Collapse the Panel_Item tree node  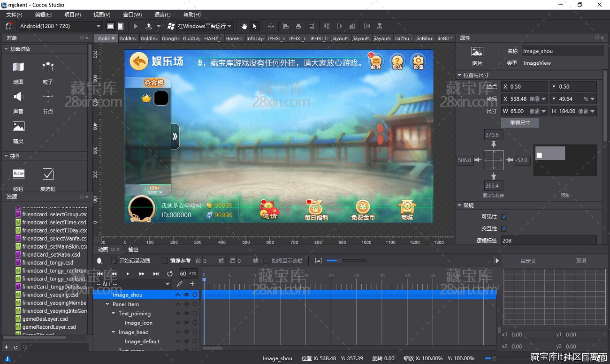click(107, 304)
